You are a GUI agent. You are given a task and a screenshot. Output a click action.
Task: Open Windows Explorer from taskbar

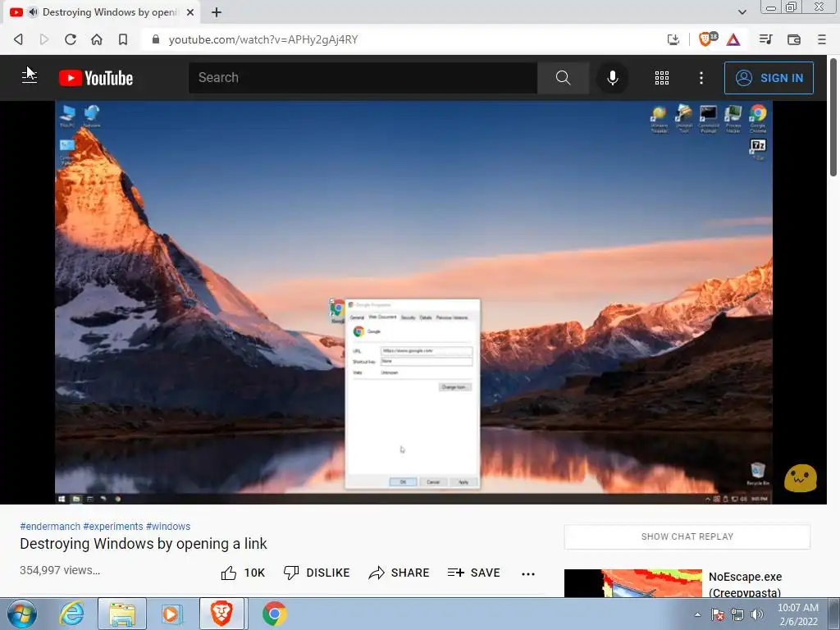(x=121, y=614)
